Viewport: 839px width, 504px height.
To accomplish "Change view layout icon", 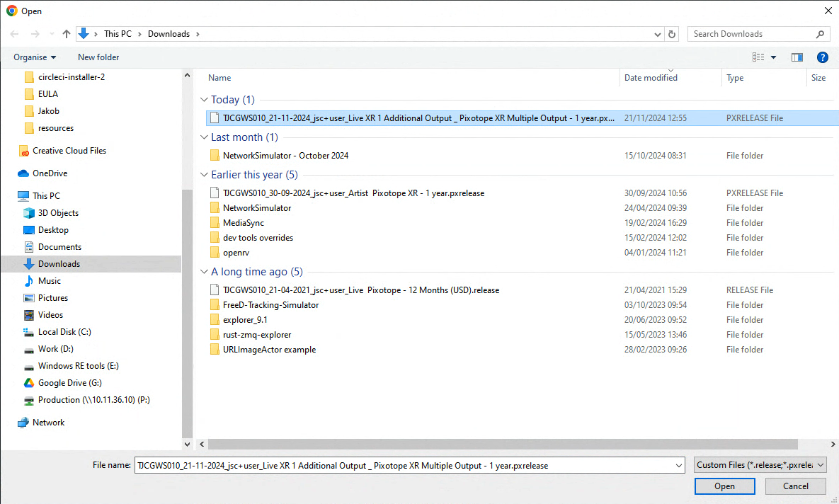I will pos(758,57).
